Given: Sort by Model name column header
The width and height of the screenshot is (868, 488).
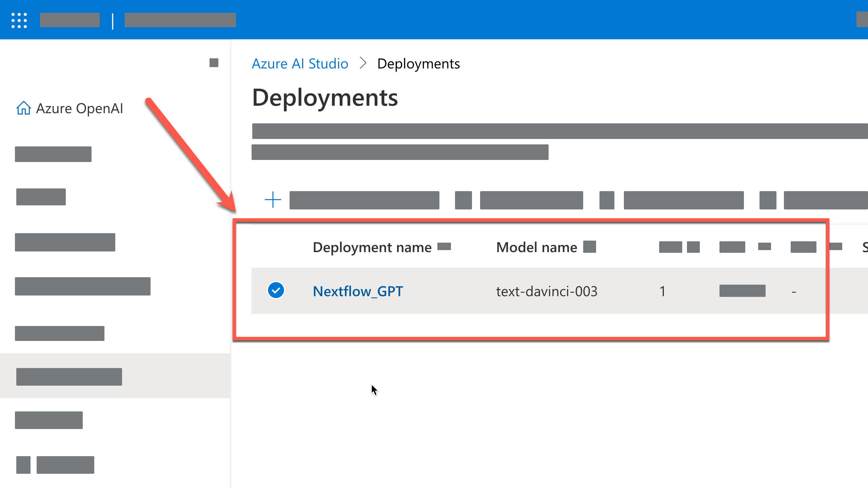Looking at the screenshot, I should coord(537,247).
